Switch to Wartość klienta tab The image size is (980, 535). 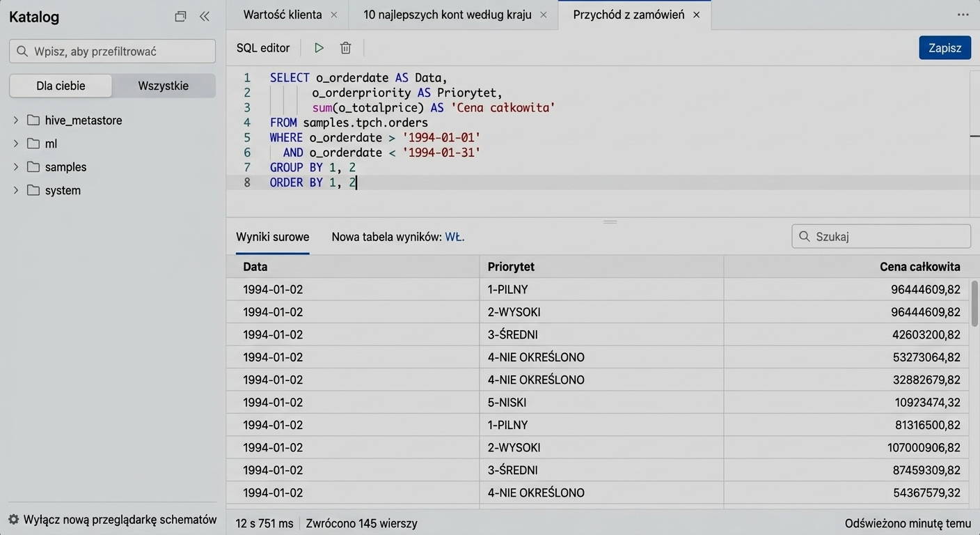coord(283,15)
